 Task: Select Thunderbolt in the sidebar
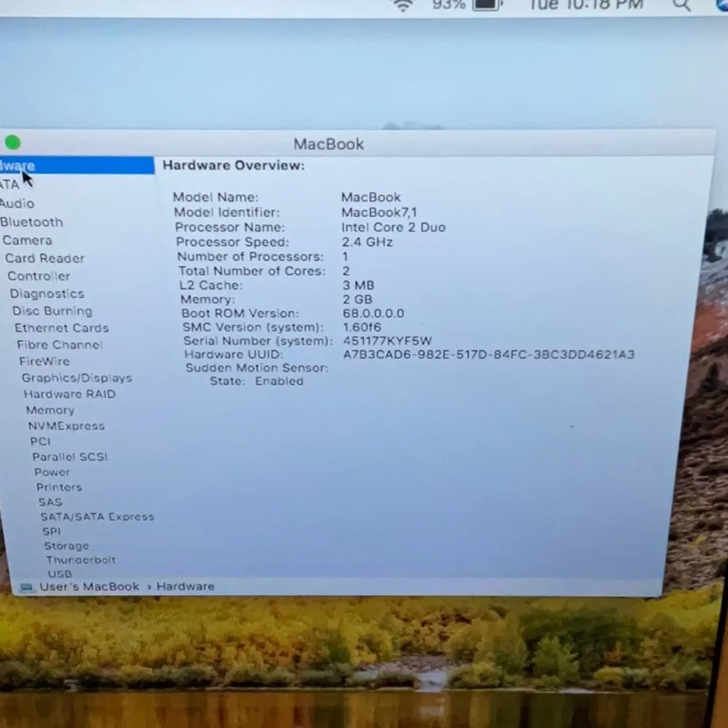pos(81,560)
